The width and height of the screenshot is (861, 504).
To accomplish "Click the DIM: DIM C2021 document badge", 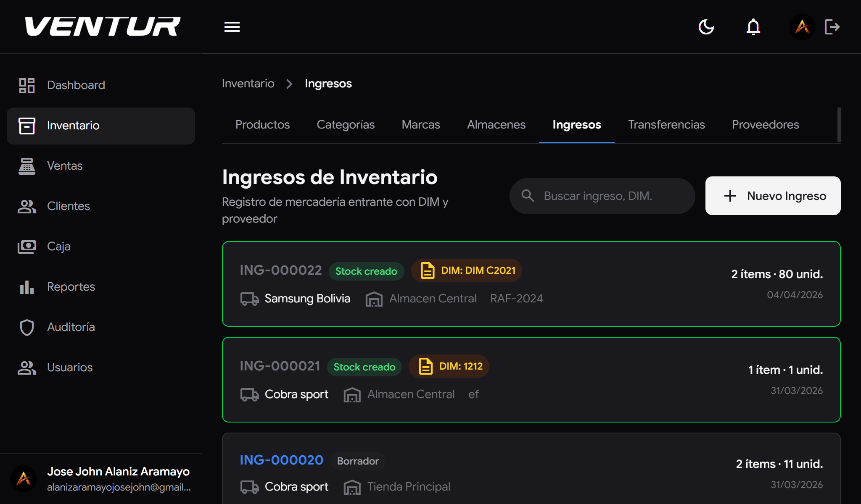I will pyautogui.click(x=466, y=270).
